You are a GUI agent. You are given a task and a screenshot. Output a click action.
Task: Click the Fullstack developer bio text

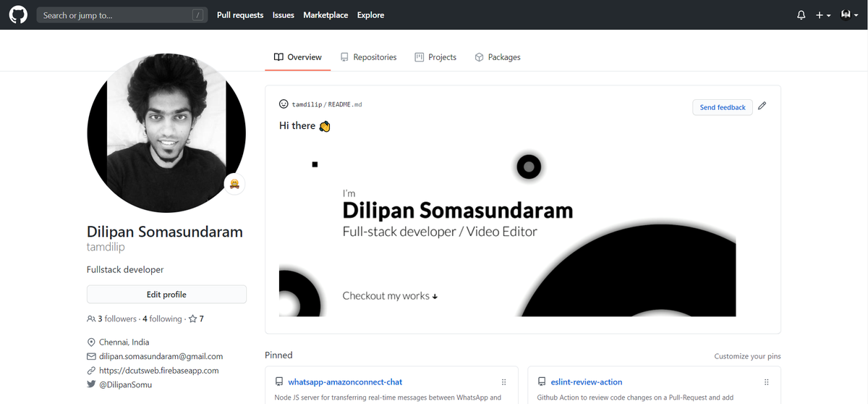pyautogui.click(x=125, y=269)
